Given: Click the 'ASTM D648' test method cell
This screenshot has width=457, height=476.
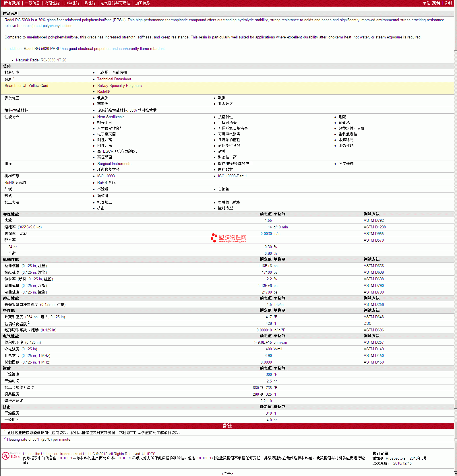Looking at the screenshot, I should (373, 317).
